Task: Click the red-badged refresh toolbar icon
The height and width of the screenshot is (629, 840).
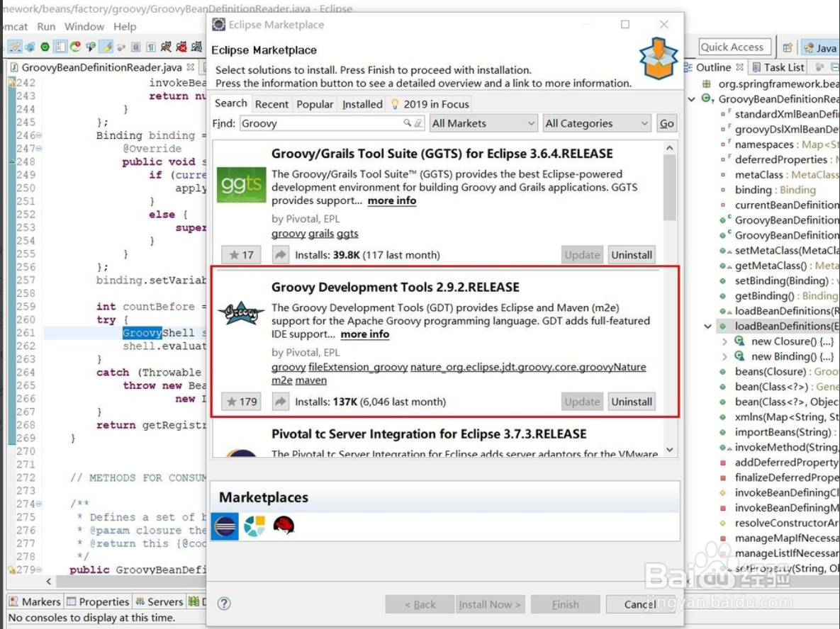Action: 76,47
